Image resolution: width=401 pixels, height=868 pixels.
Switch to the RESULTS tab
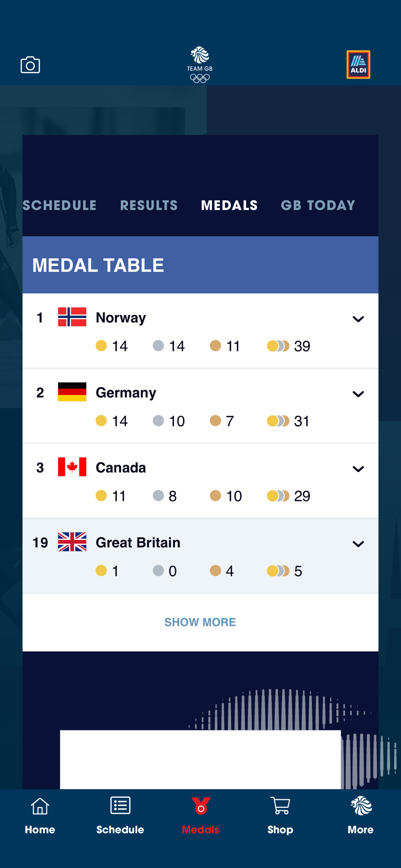[x=149, y=205]
